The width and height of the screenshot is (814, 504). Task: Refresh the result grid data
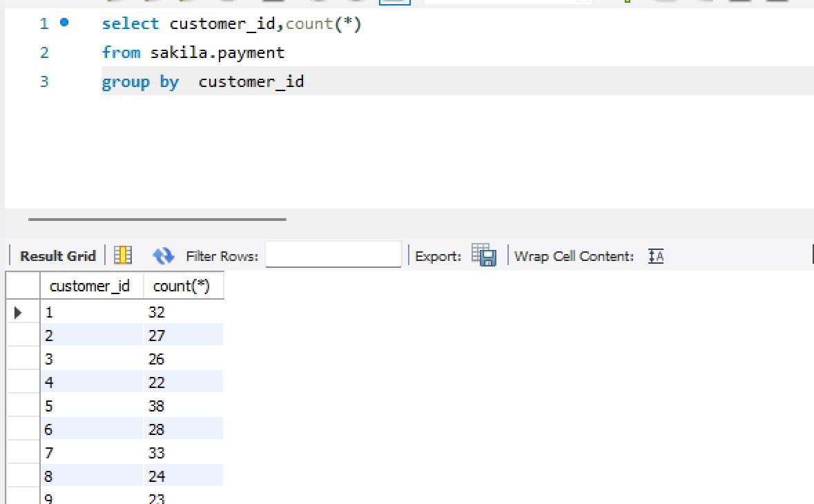[x=163, y=255]
